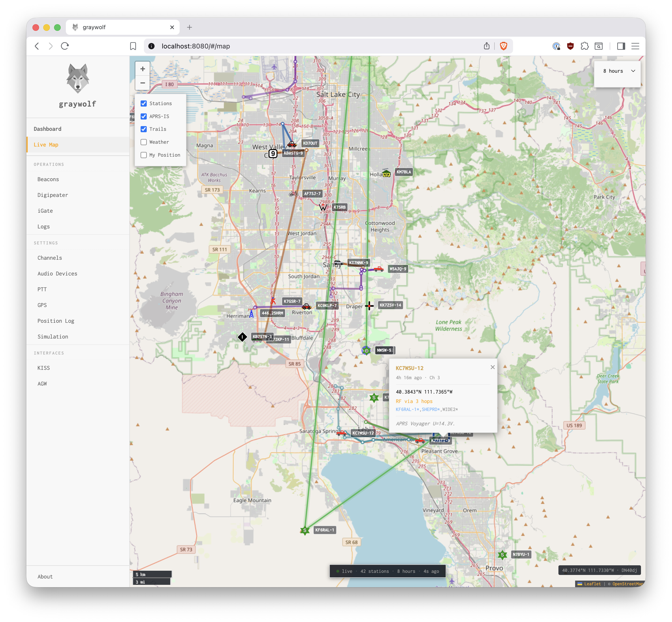This screenshot has height=622, width=672.
Task: Click the AF7SJ-7 bicycle station icon
Action: click(x=293, y=194)
